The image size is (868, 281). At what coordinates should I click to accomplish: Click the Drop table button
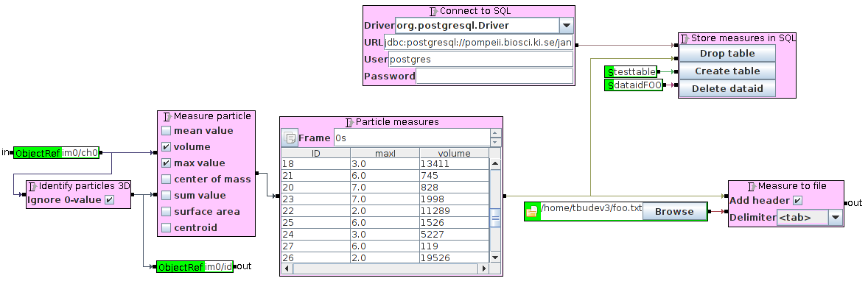click(727, 54)
